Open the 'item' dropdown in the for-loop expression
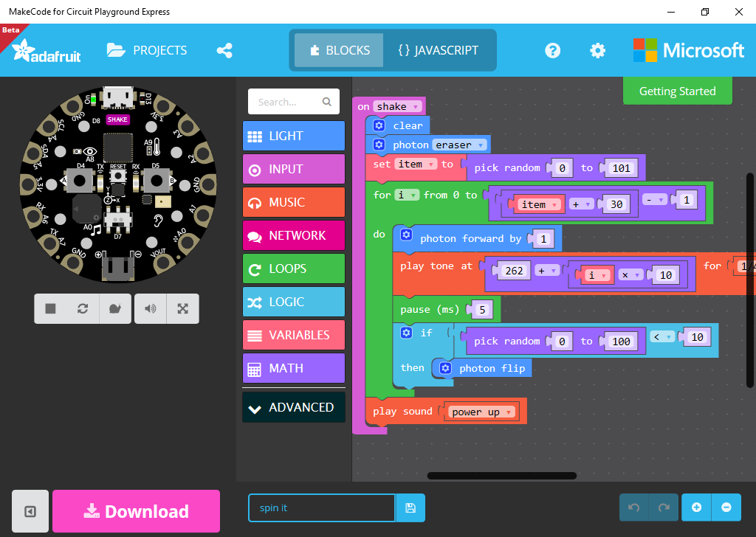Viewport: 756px width, 537px height. point(539,204)
